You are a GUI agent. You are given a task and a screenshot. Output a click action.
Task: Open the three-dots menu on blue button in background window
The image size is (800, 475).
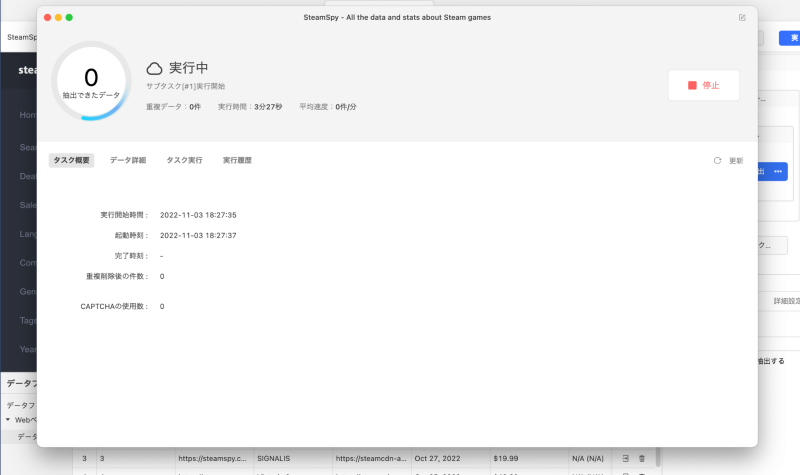click(778, 171)
